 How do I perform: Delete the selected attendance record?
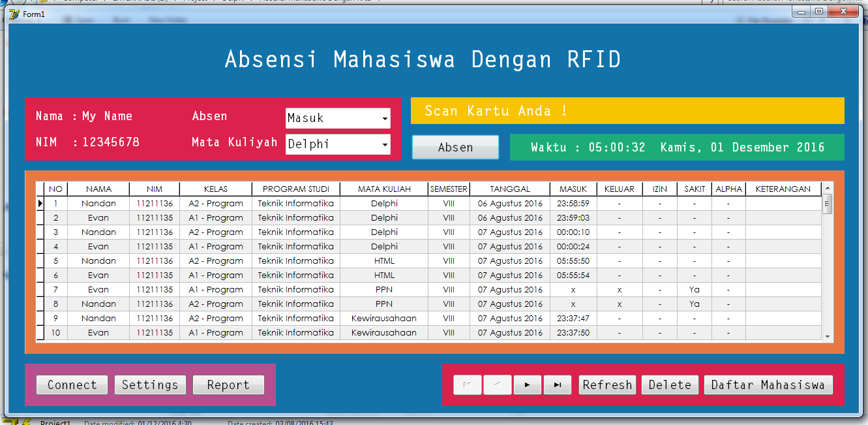pos(669,385)
